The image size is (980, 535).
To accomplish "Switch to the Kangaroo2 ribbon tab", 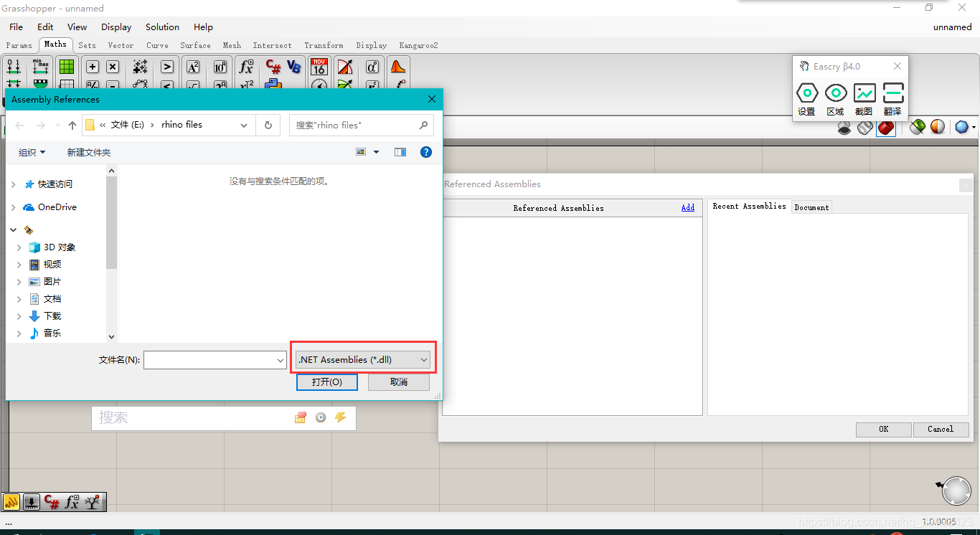I will (x=418, y=44).
